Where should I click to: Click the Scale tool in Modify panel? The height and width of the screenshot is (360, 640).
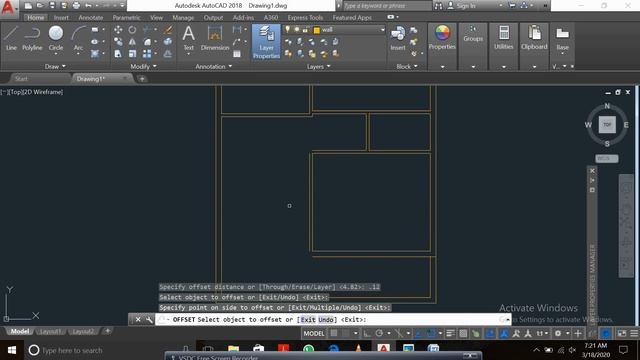coord(132,53)
